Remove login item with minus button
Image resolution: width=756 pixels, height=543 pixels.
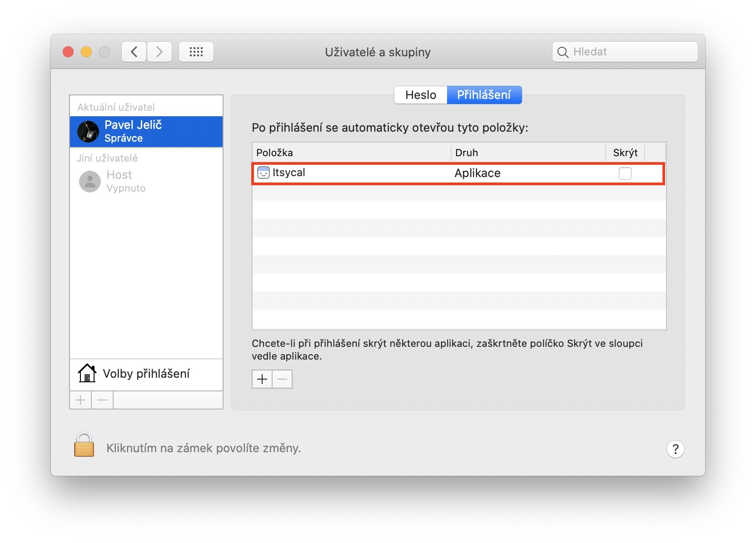tap(282, 379)
